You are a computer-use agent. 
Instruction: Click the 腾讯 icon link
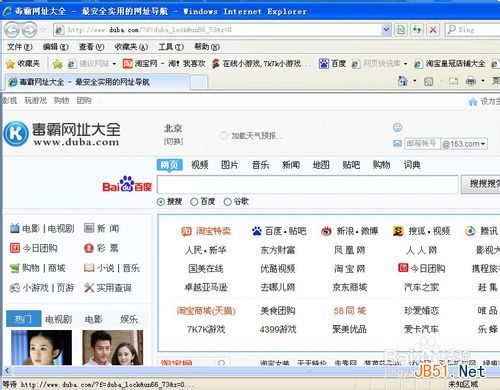coord(470,231)
